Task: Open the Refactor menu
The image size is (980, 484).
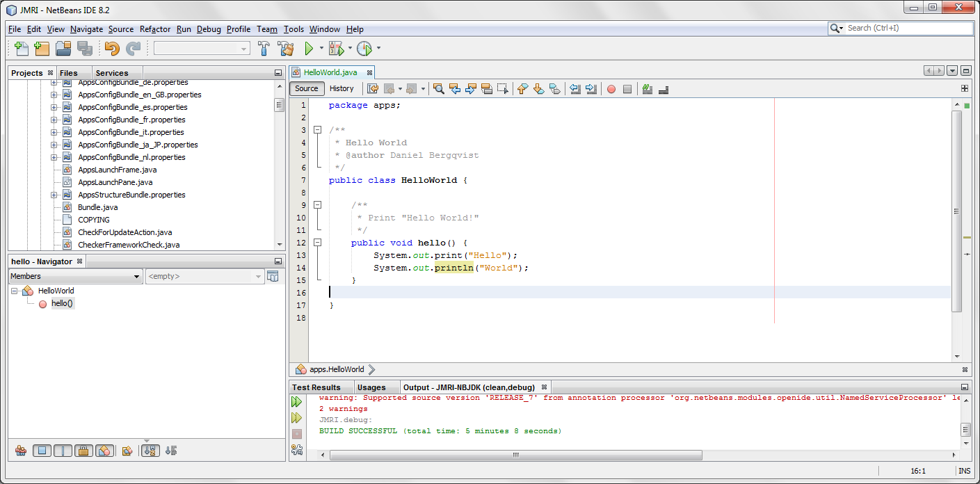Action: click(155, 29)
